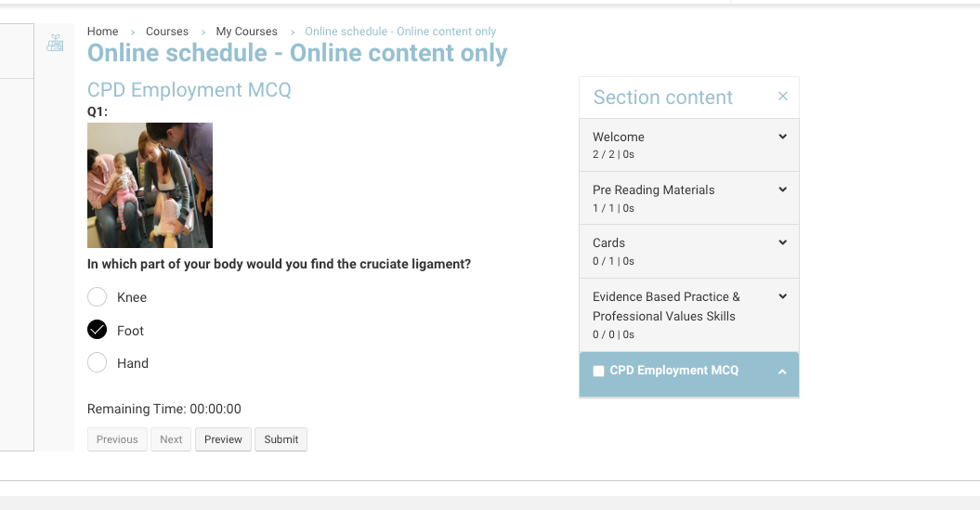Return to the Previous question
The image size is (980, 510).
[117, 439]
